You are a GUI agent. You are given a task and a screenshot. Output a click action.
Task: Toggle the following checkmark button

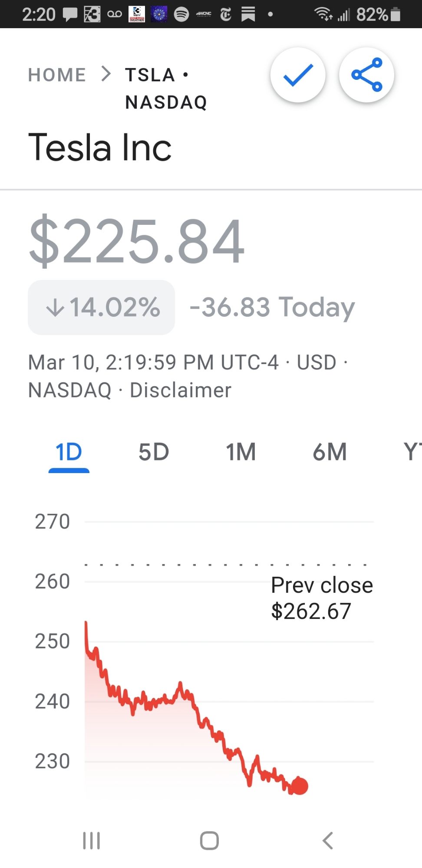pos(298,75)
